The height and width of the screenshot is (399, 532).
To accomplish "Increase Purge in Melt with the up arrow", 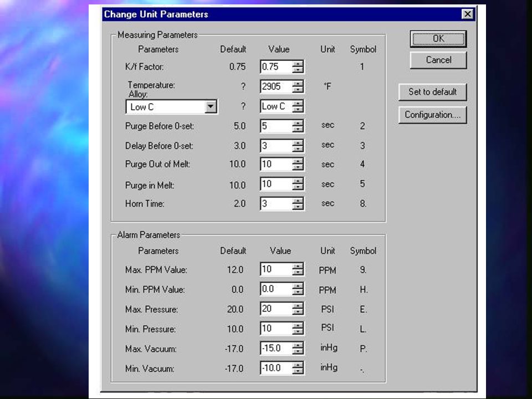I will point(298,181).
